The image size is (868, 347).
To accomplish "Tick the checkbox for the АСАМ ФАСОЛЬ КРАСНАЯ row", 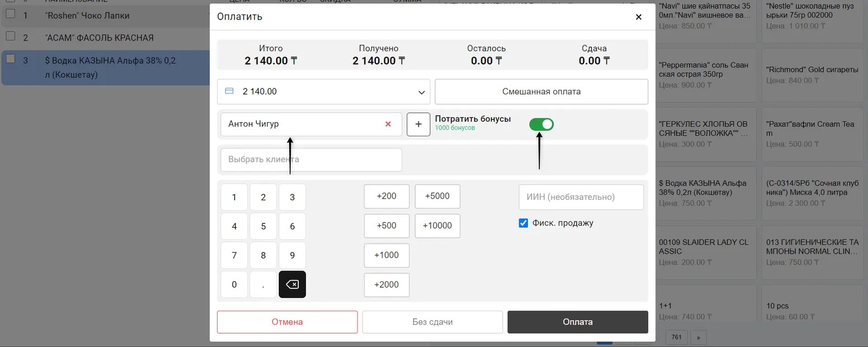I will click(10, 36).
